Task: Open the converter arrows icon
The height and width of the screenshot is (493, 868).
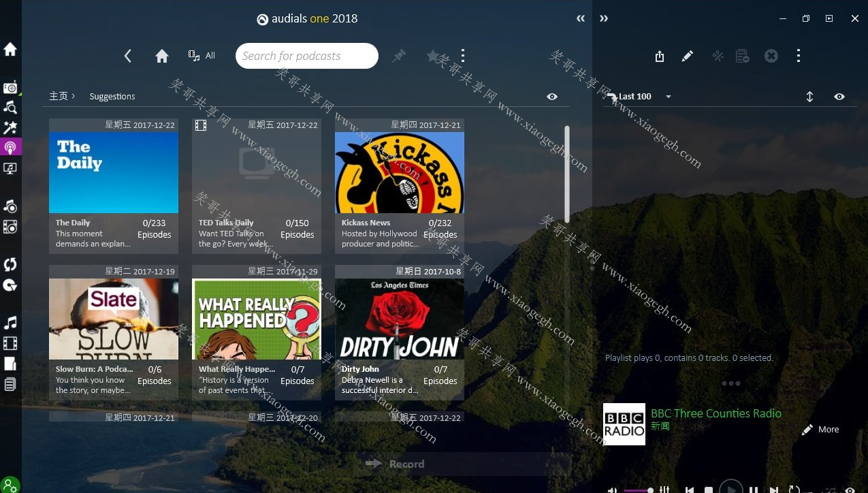Action: tap(10, 264)
